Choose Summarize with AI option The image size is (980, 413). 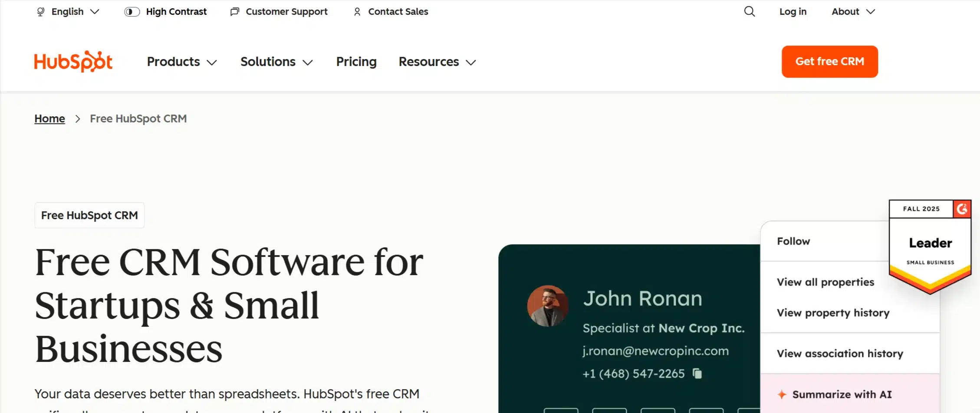coord(850,394)
